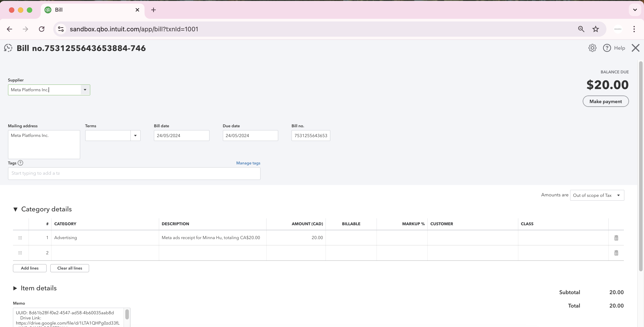The height and width of the screenshot is (327, 644).
Task: Grab drag handle of line 2
Action: pyautogui.click(x=20, y=253)
